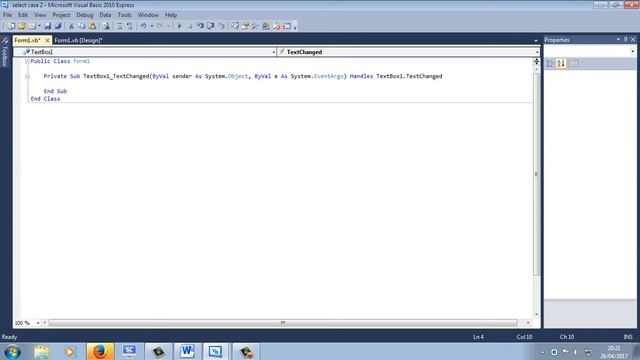
Task: Open Solution Explorer from toolbar icon
Action: 235,26
